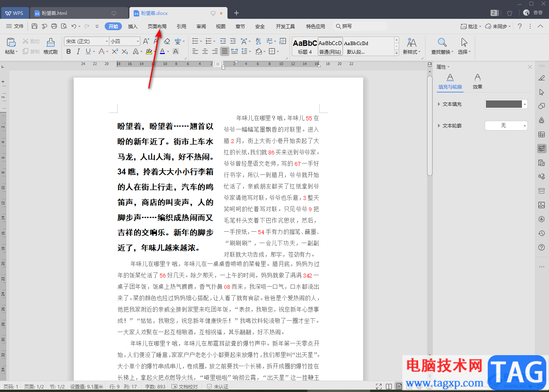Increase indent icon in paragraph group
Screen dimensions: 549x392
coord(233,41)
